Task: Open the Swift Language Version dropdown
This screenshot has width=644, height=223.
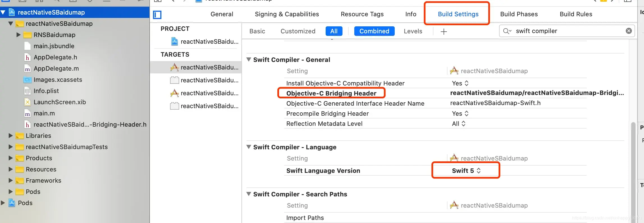Action: click(x=466, y=171)
